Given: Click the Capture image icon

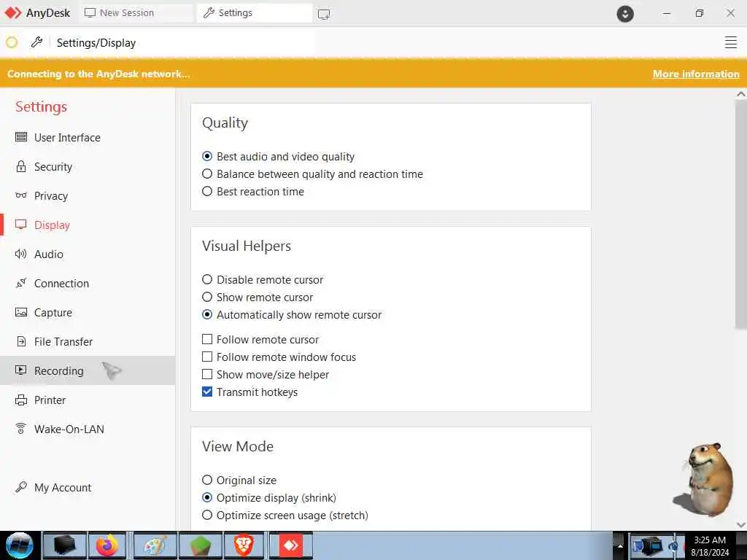Looking at the screenshot, I should tap(21, 312).
